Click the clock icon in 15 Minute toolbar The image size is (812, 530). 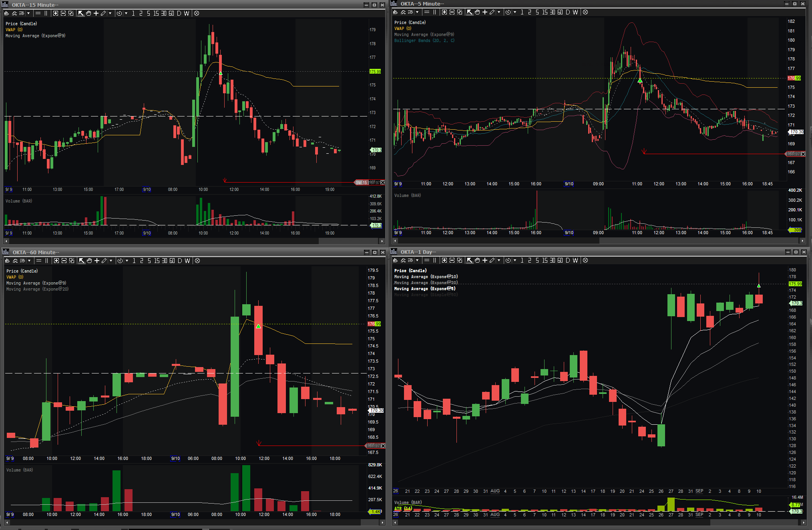click(119, 13)
